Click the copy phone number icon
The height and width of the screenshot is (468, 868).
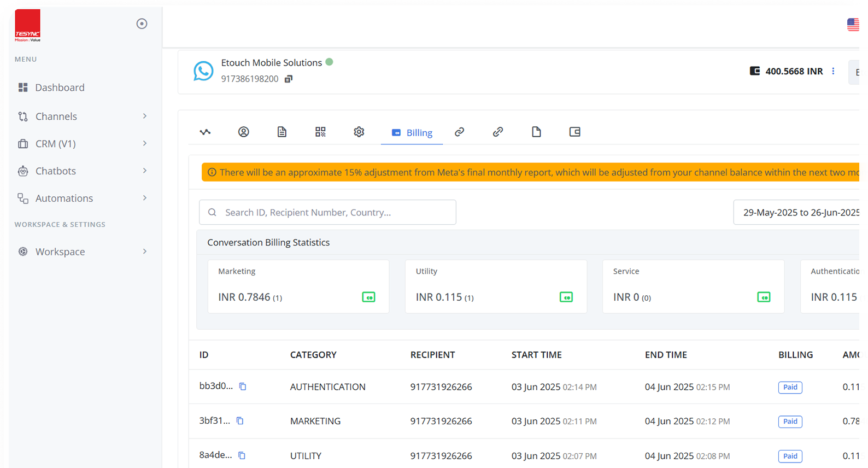coord(289,79)
